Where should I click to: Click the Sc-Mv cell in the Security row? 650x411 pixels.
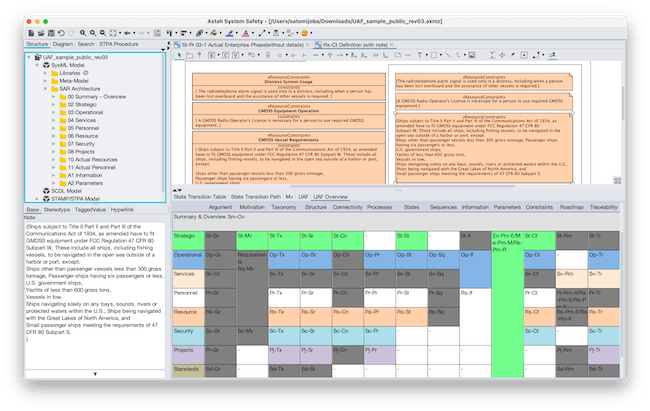click(250, 330)
